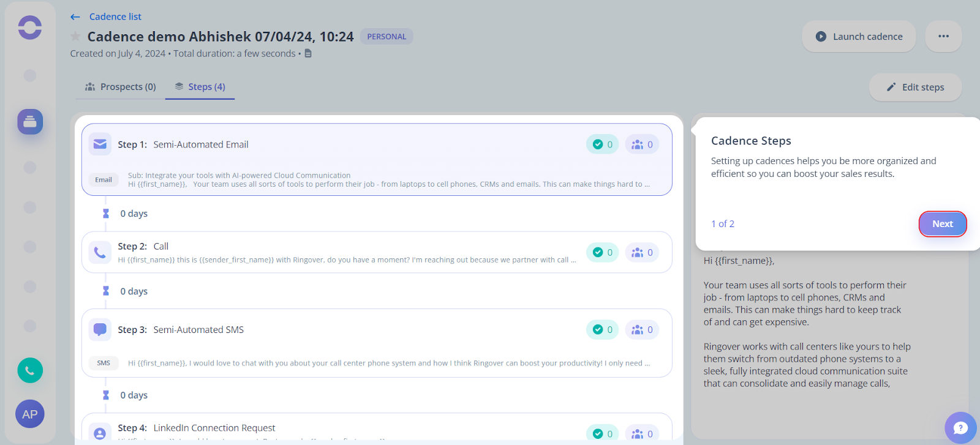Click the hourglass delay icon after Step 1
This screenshot has width=980, height=445.
[x=106, y=214]
